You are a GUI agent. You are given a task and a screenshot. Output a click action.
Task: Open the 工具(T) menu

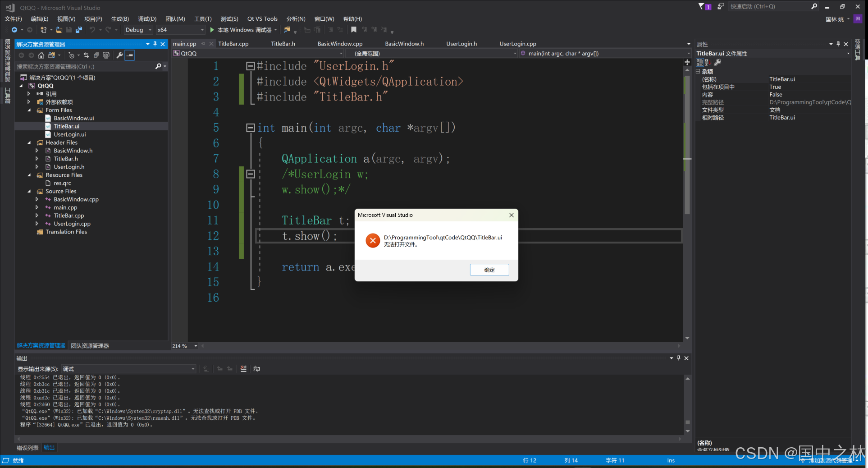click(x=203, y=19)
